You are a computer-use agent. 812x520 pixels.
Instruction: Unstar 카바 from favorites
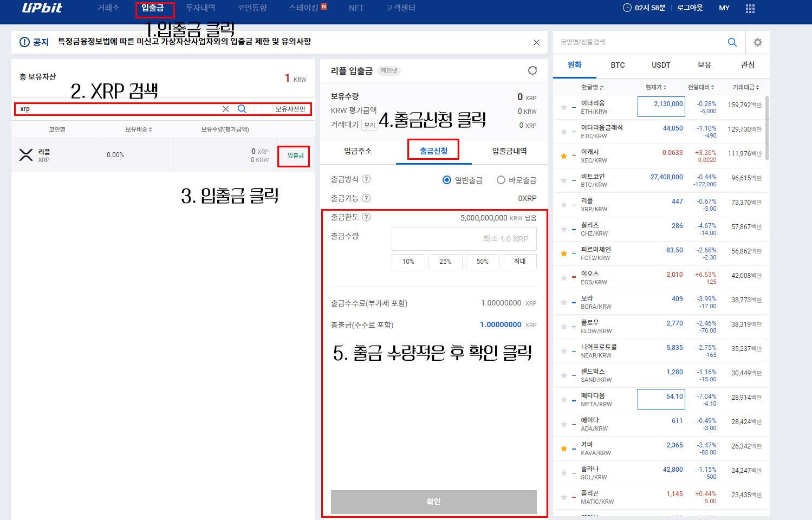point(563,447)
